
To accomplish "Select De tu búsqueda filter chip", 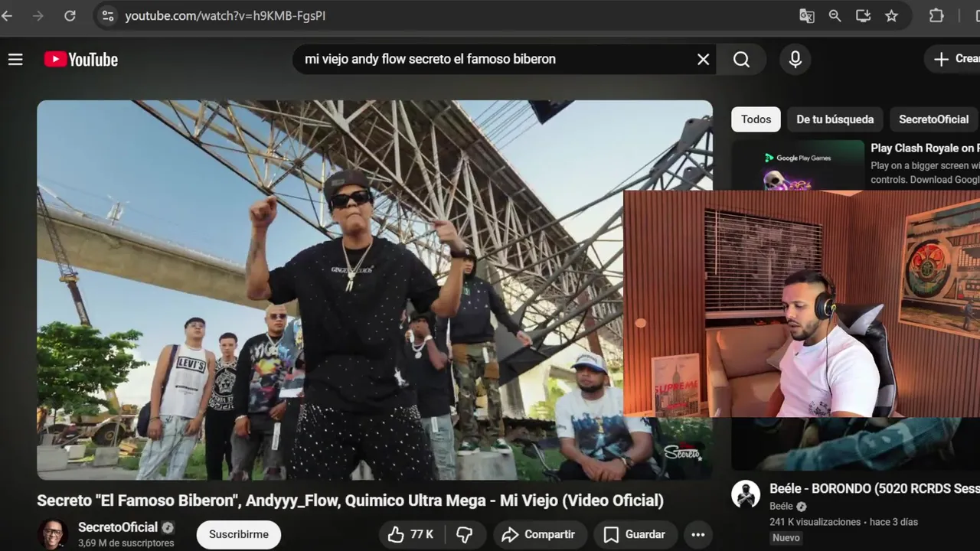I will 835,119.
